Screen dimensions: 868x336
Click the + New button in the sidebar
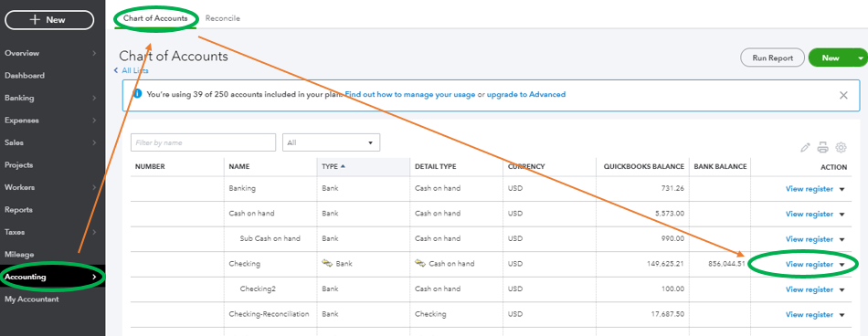click(49, 20)
